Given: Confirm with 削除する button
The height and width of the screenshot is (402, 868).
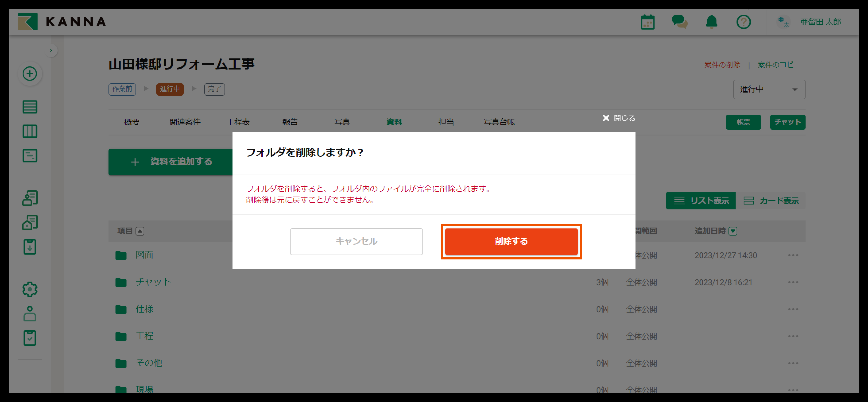Looking at the screenshot, I should [x=511, y=242].
